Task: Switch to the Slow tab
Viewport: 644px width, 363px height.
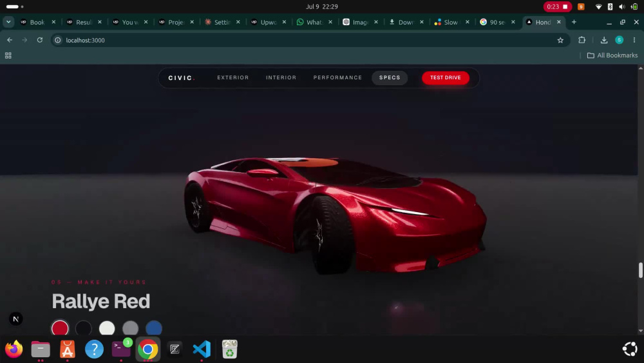Action: click(451, 22)
